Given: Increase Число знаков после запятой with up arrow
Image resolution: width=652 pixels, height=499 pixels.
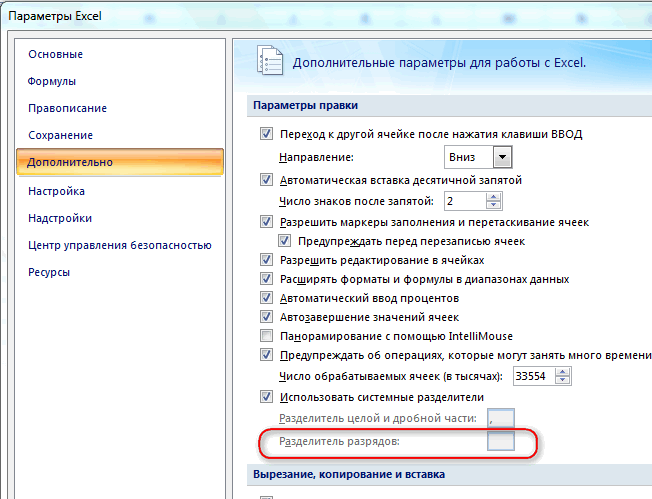Looking at the screenshot, I should (x=494, y=197).
